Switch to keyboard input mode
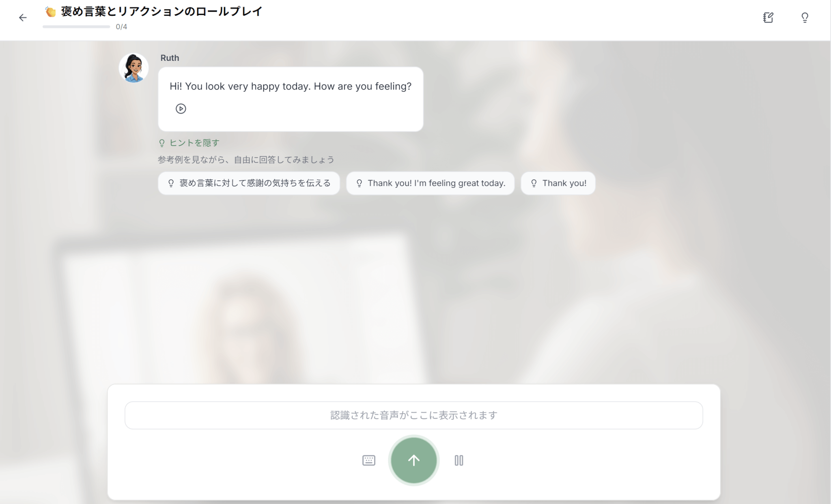 (x=368, y=460)
